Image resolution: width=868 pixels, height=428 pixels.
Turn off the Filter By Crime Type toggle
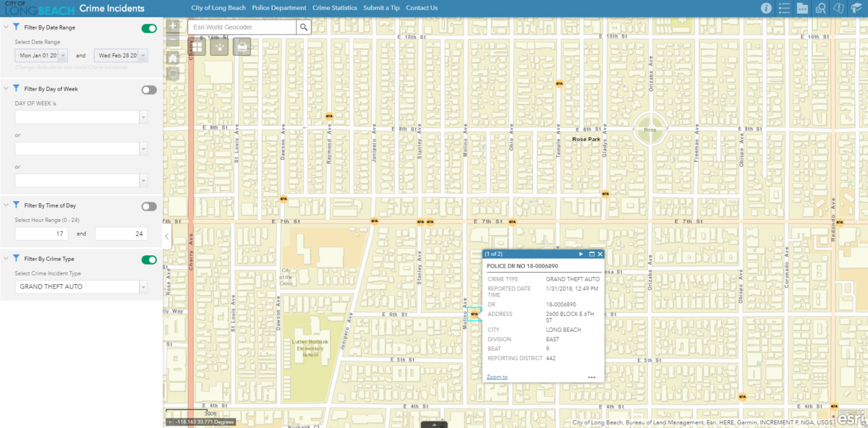[x=149, y=260]
